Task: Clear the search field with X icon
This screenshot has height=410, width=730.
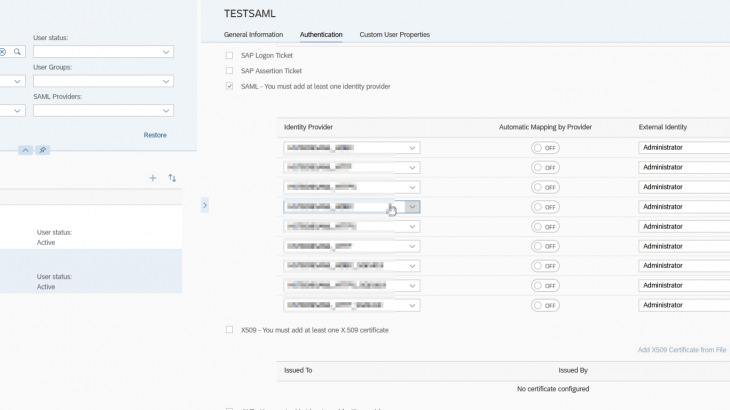Action: pyautogui.click(x=3, y=52)
